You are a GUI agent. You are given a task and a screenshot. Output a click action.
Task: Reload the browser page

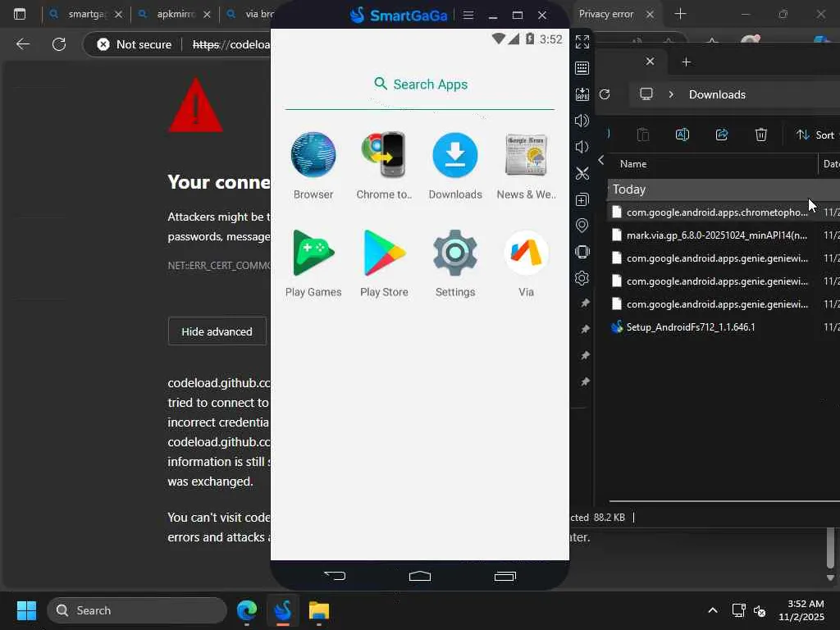pyautogui.click(x=59, y=44)
